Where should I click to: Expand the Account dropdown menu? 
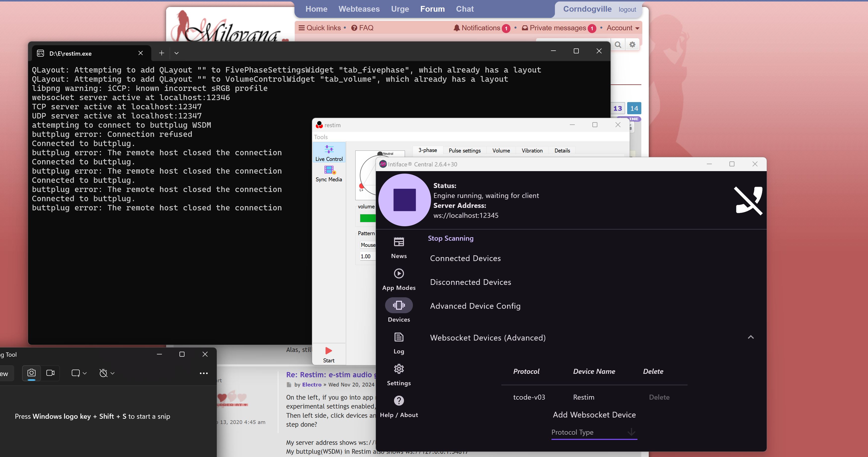click(x=623, y=28)
